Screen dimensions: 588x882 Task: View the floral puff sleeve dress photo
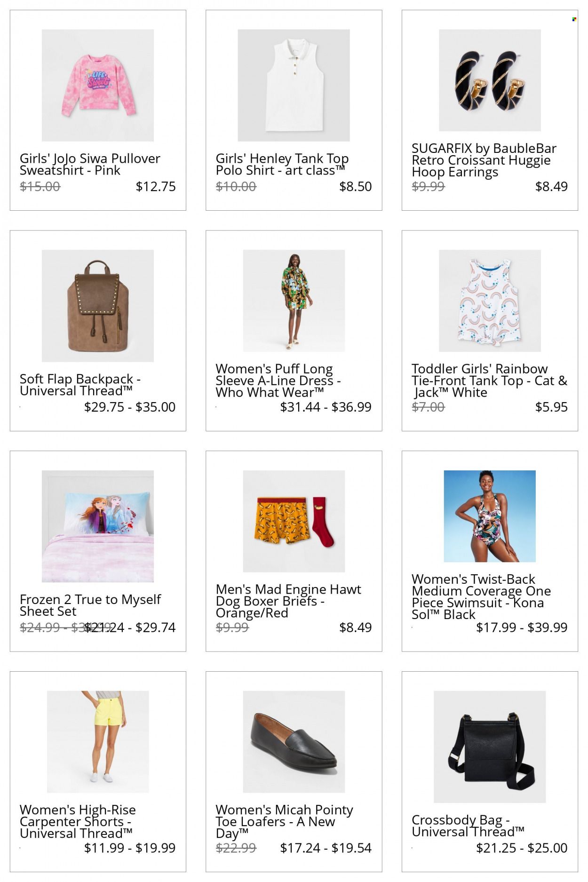click(x=294, y=301)
